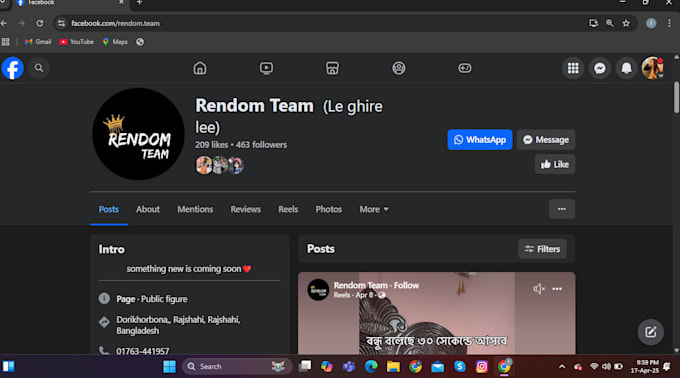The width and height of the screenshot is (680, 378).
Task: Click the 463 followers text
Action: pos(262,145)
